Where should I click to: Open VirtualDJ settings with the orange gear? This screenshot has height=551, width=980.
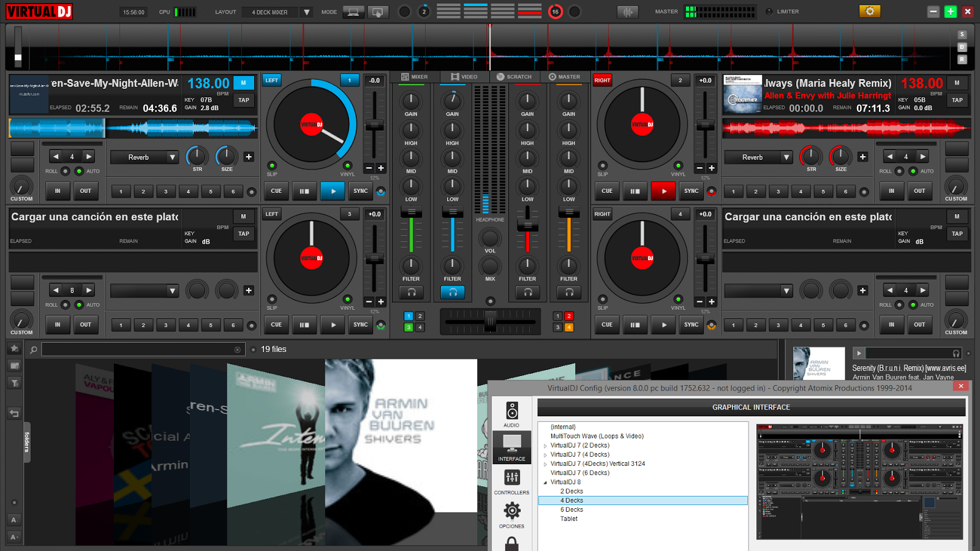tap(869, 10)
